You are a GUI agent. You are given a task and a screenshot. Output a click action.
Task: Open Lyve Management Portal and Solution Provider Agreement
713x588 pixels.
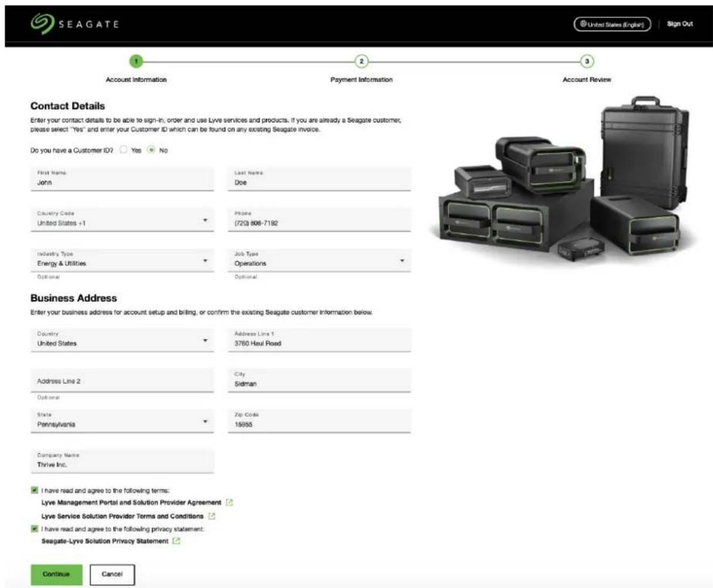[131, 502]
